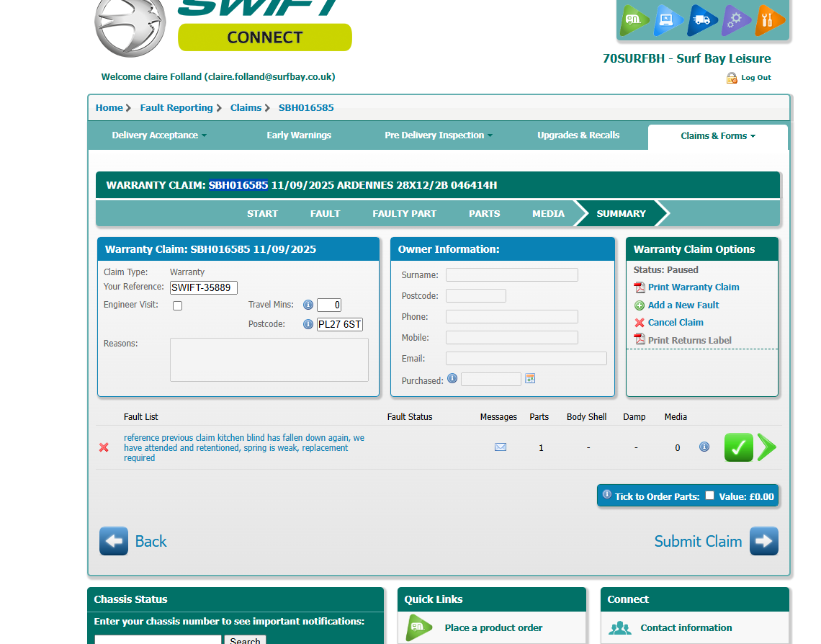Click the Submit Claim text

(698, 541)
